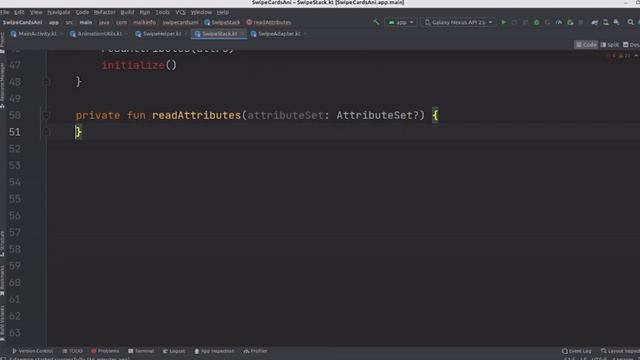Open the Tools menu
The image size is (640, 360).
162,12
